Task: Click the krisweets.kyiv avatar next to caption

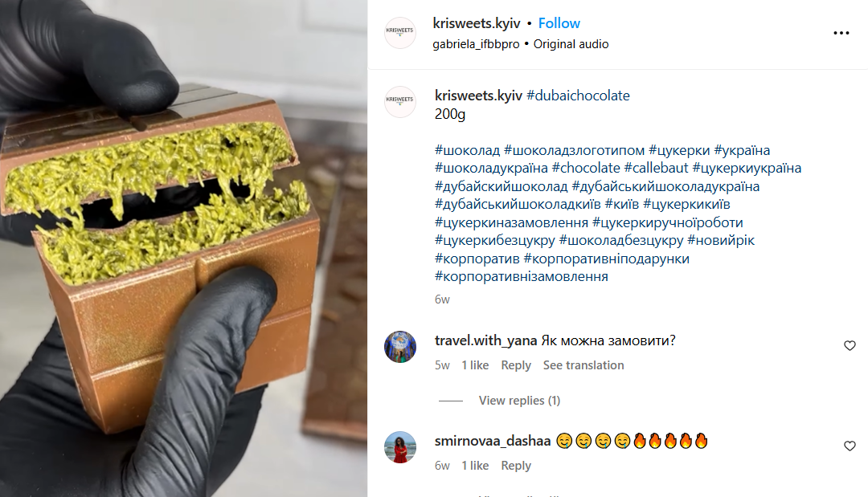Action: tap(399, 102)
